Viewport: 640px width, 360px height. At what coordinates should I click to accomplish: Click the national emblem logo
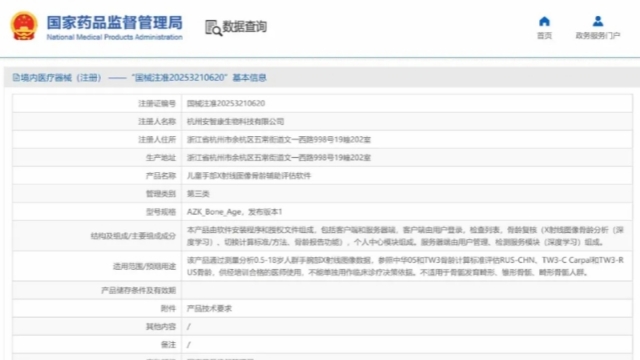coord(24,26)
